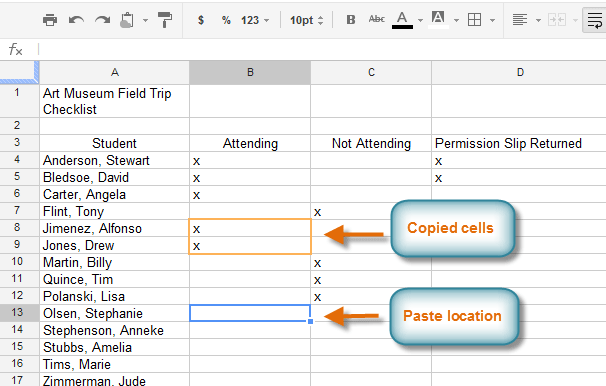Click the Not Attending header cell
Viewport: 606px width, 386px height.
pyautogui.click(x=371, y=143)
